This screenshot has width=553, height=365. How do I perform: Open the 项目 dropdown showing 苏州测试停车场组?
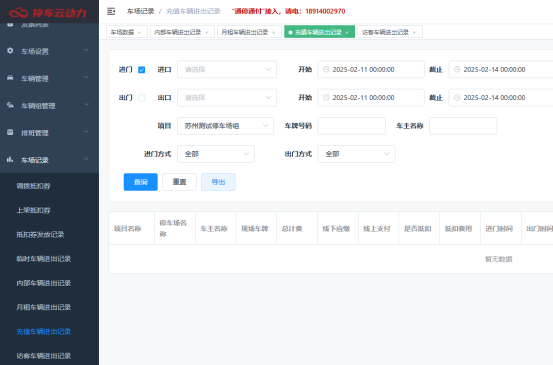[225, 126]
